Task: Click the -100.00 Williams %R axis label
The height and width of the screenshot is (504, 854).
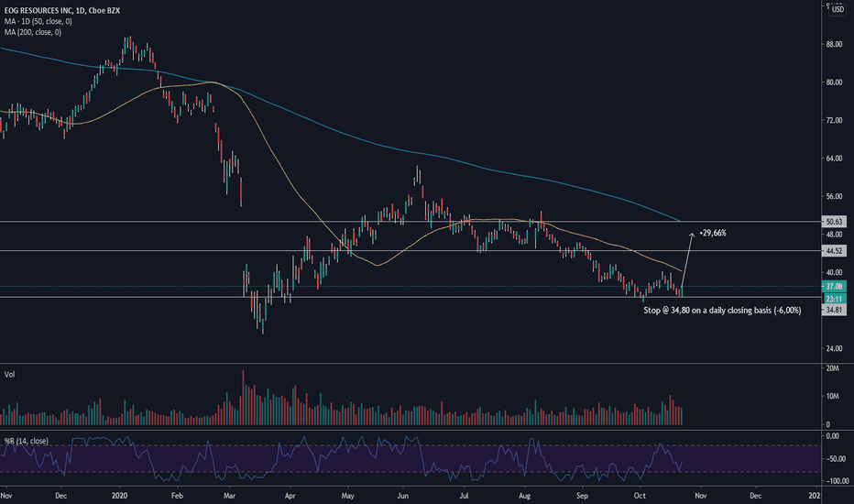Action: (x=838, y=481)
